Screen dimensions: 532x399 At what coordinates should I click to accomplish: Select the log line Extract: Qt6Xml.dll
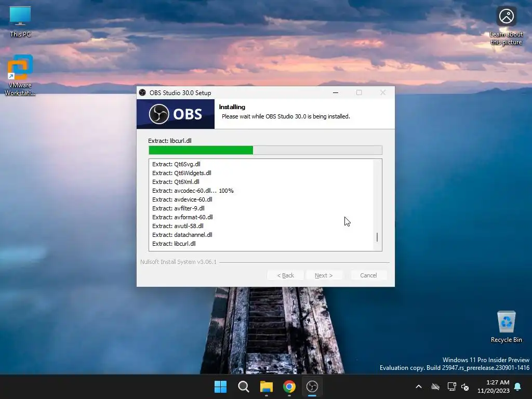pos(176,182)
